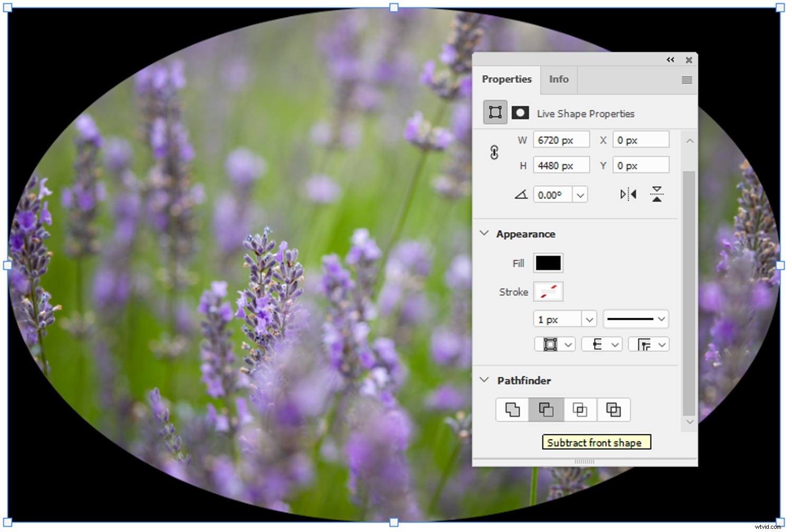792x532 pixels.
Task: Switch to the Info tab
Action: pos(559,80)
